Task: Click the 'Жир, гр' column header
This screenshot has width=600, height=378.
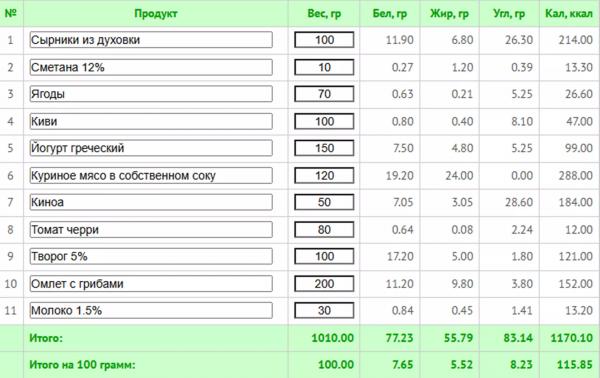Action: [x=449, y=14]
